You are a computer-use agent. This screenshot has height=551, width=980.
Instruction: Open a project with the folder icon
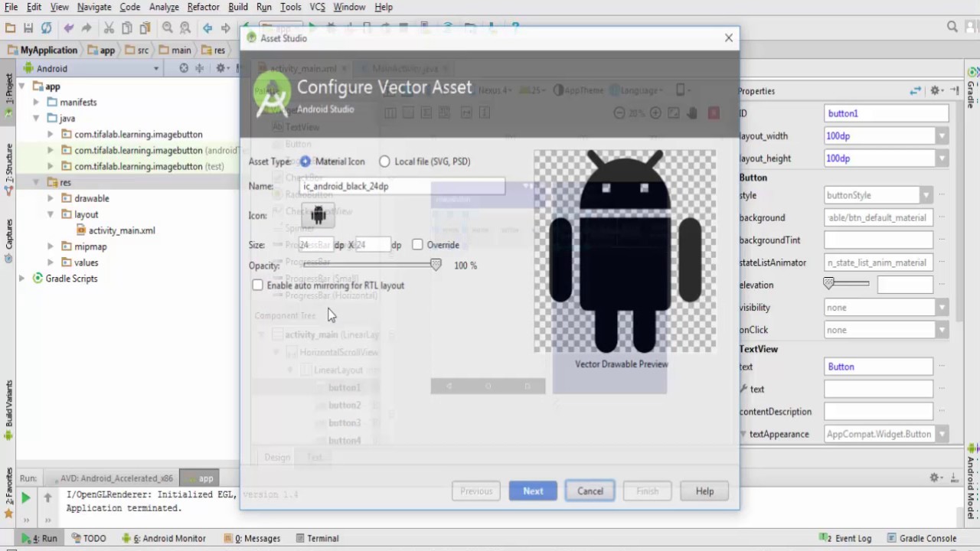coord(11,28)
